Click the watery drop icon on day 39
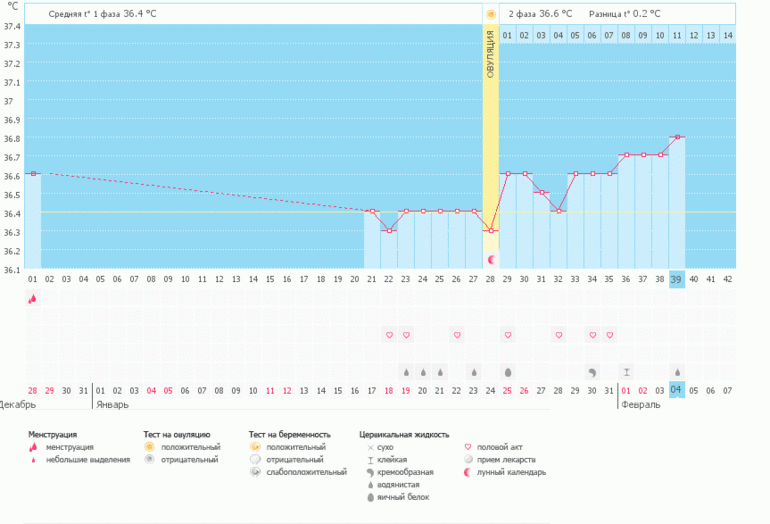The image size is (770, 524). tap(677, 371)
